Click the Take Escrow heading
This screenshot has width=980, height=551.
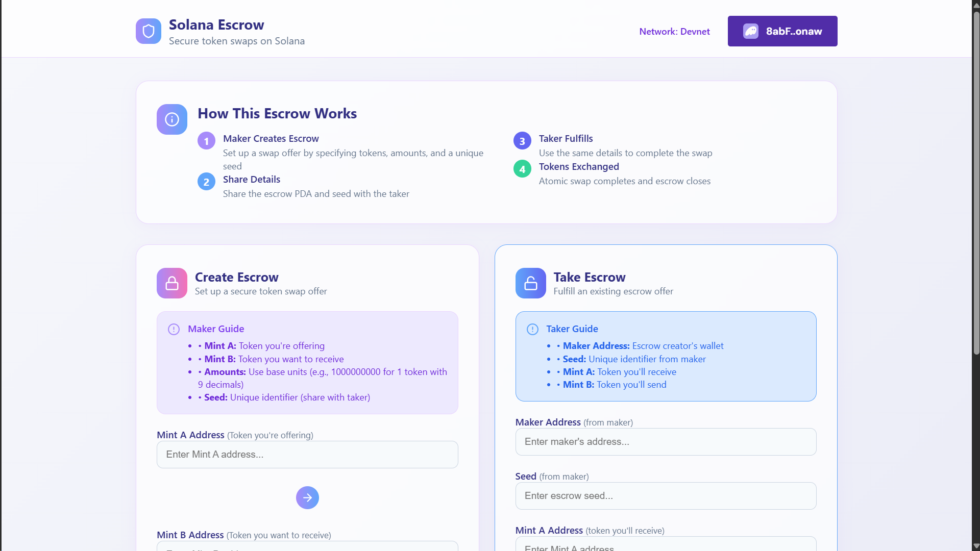[x=589, y=277]
